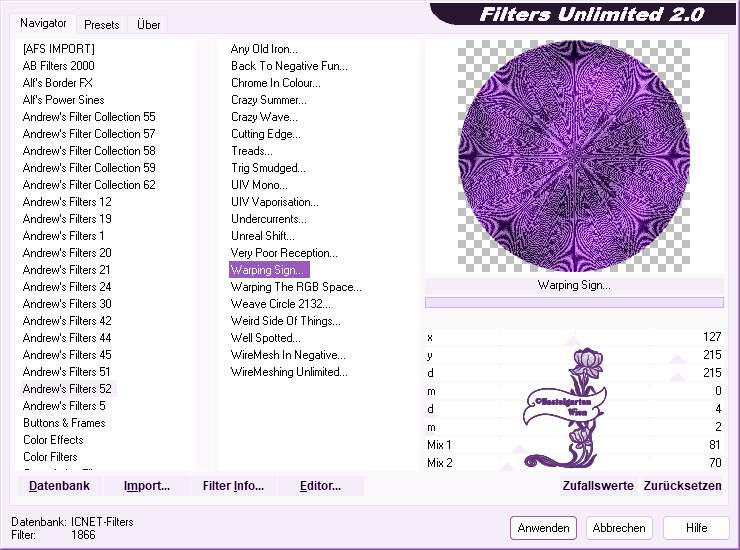Click the Datenbank button
740x550 pixels.
tap(59, 486)
